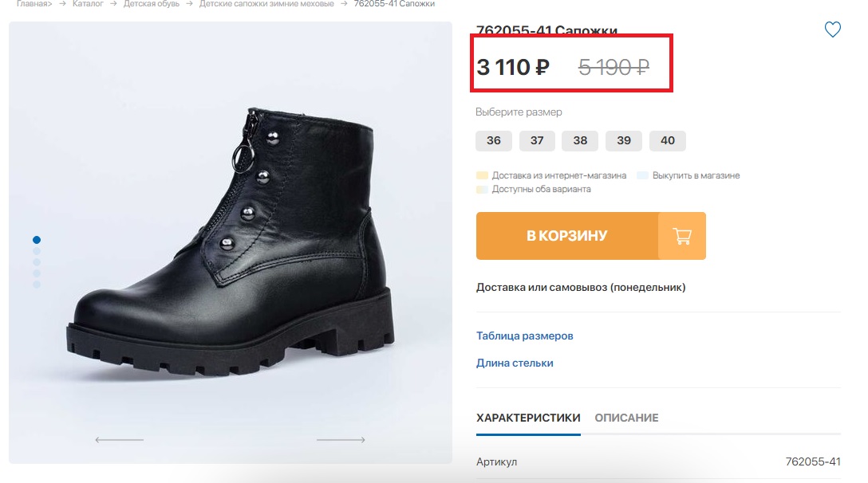
Task: Choose shoe size 40
Action: coord(668,140)
